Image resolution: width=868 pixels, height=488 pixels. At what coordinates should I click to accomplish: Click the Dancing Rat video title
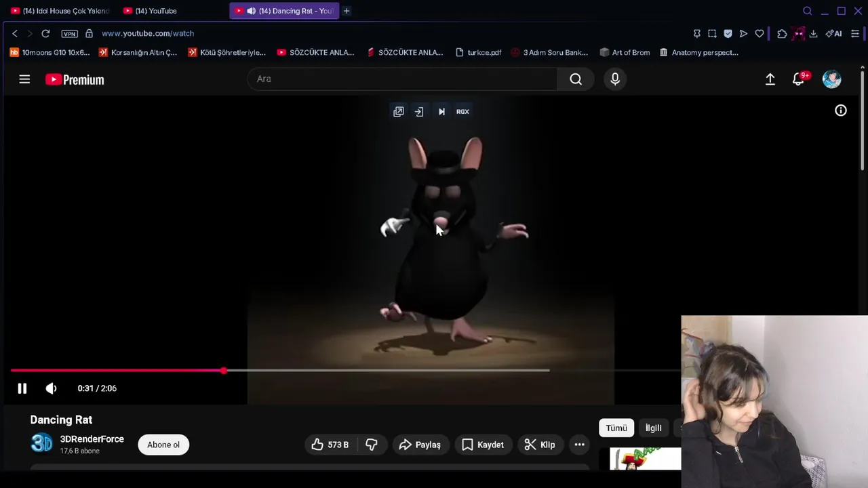61,420
